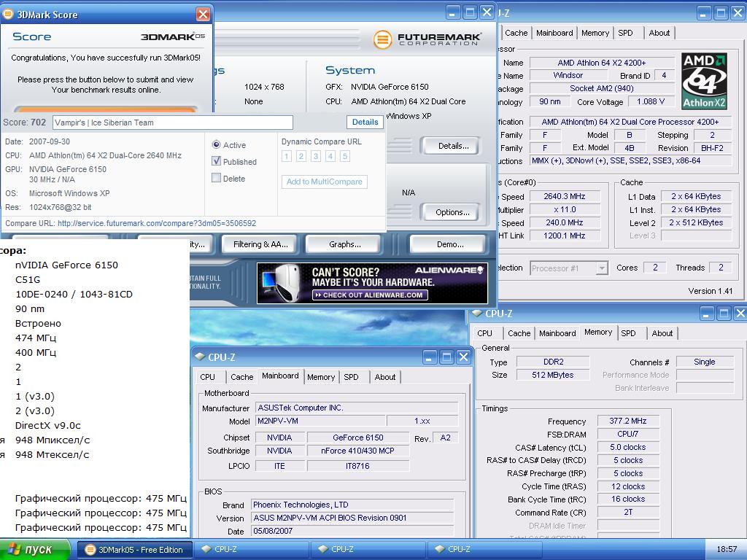Click Add to MultiCompare button
This screenshot has width=747, height=560.
tap(325, 182)
